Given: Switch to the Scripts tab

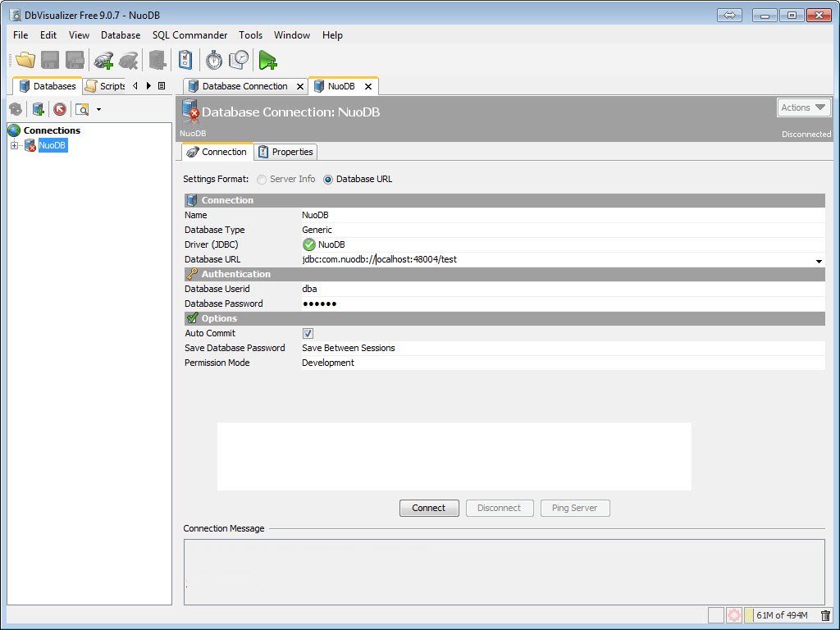Looking at the screenshot, I should (x=105, y=86).
